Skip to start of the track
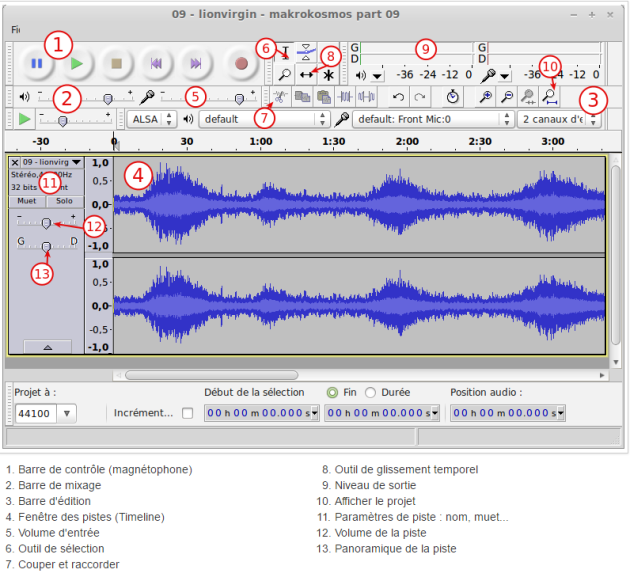This screenshot has width=630, height=577. (158, 64)
